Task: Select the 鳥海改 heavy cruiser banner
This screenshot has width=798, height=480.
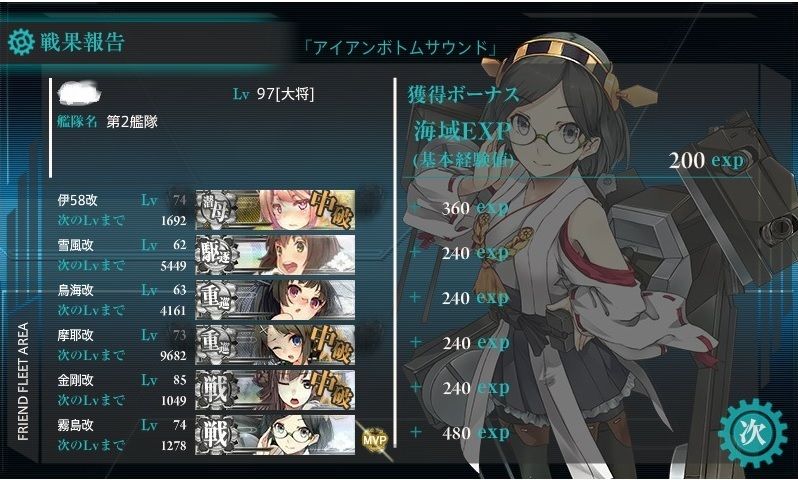Action: pyautogui.click(x=275, y=299)
